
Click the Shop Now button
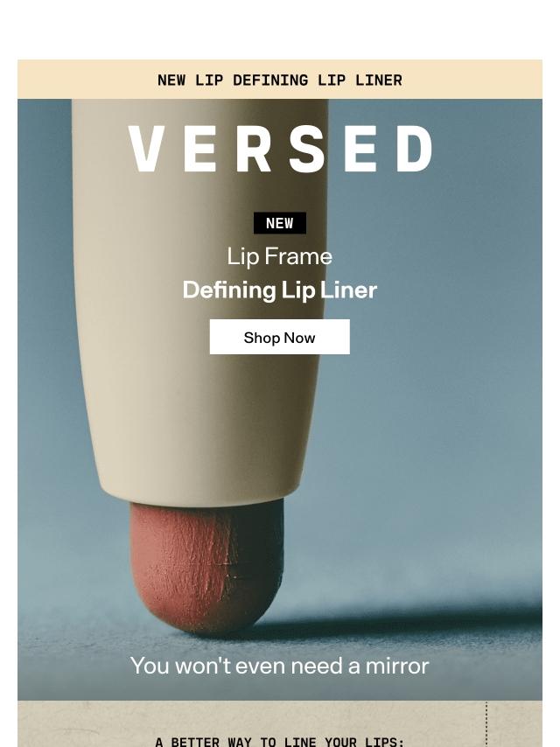click(x=279, y=337)
